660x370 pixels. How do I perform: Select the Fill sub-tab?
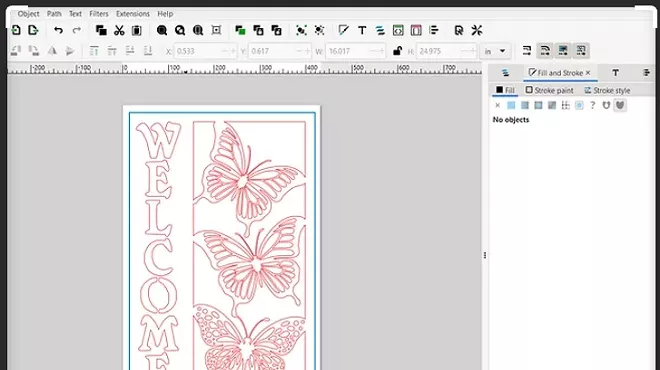click(x=505, y=90)
